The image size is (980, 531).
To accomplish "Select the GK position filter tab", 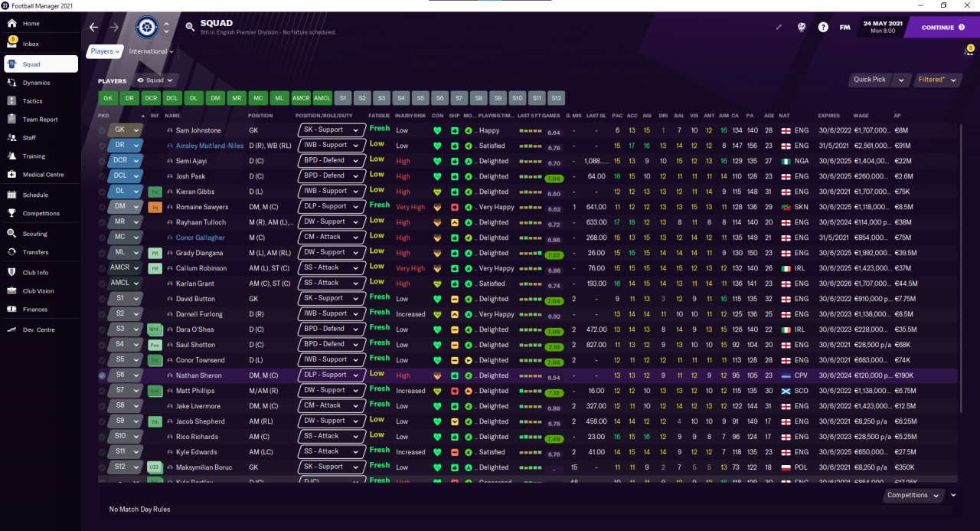I will point(107,98).
